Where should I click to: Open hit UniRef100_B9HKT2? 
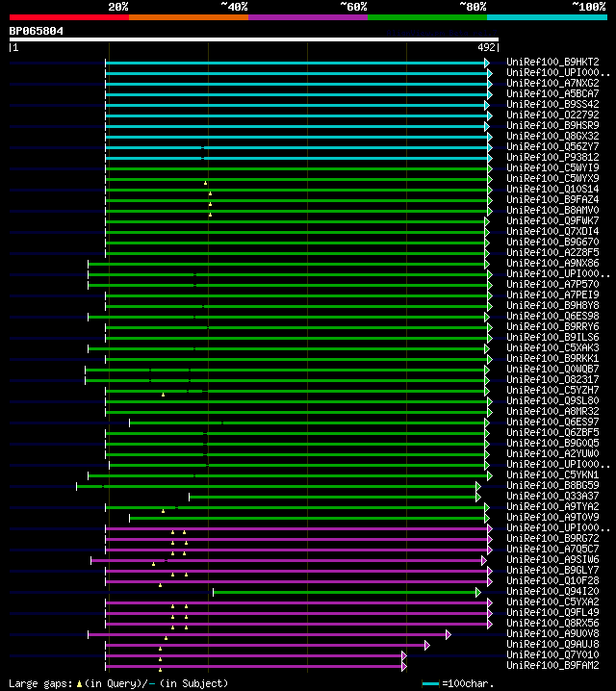[552, 62]
